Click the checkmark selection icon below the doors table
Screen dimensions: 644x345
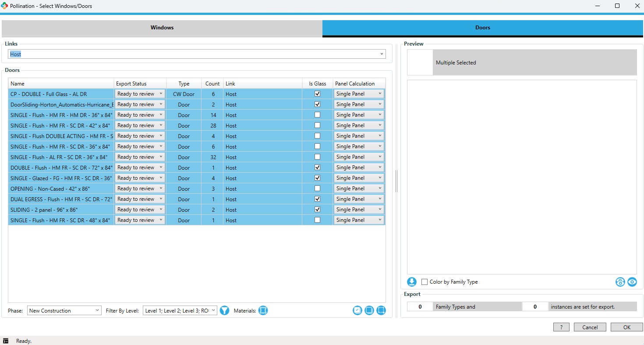coord(357,310)
